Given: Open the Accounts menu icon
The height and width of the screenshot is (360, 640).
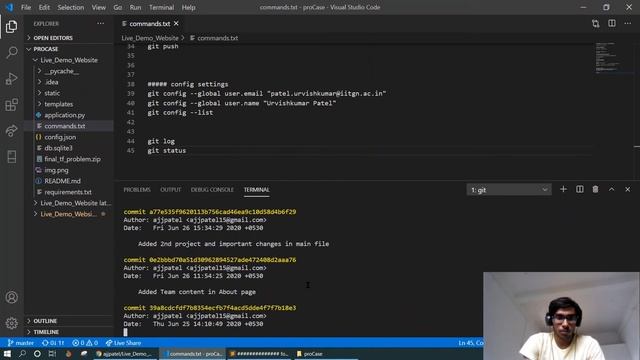Looking at the screenshot, I should pyautogui.click(x=11, y=297).
